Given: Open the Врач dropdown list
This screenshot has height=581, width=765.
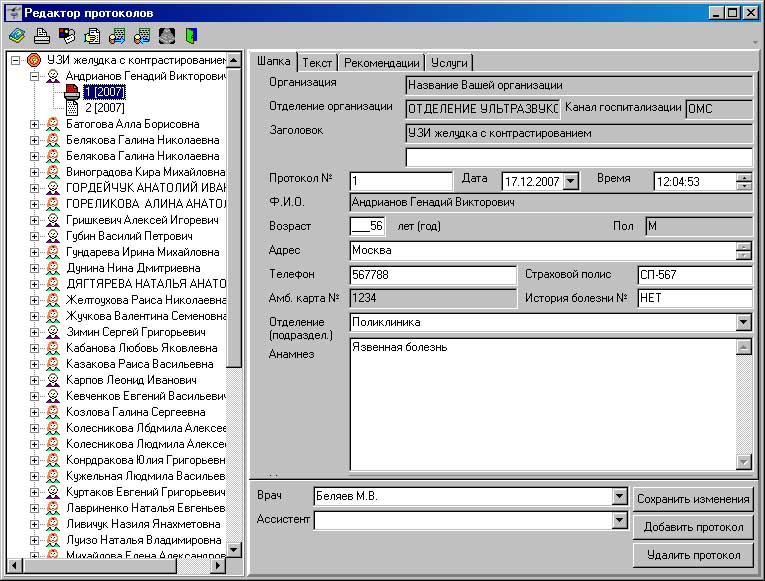Looking at the screenshot, I should tap(619, 497).
